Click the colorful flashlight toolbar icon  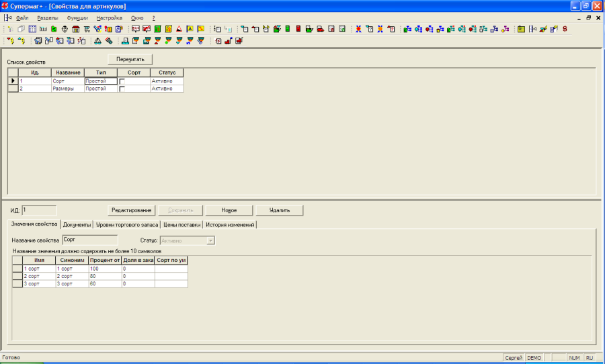point(97,29)
